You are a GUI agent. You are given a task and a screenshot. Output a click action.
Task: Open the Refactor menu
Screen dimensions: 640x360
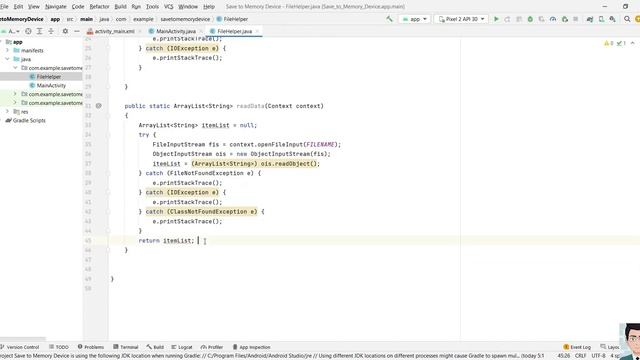click(x=99, y=7)
